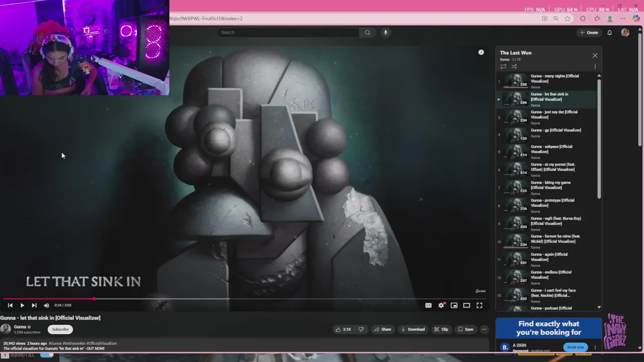Image resolution: width=644 pixels, height=362 pixels.
Task: Open browser profile icon
Action: click(610, 19)
